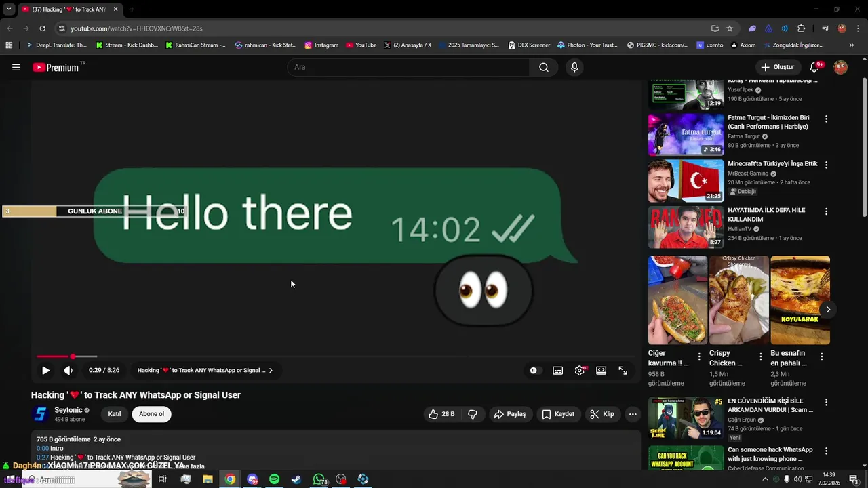The image size is (868, 488).
Task: Save video with Kaydet button
Action: coord(558,414)
